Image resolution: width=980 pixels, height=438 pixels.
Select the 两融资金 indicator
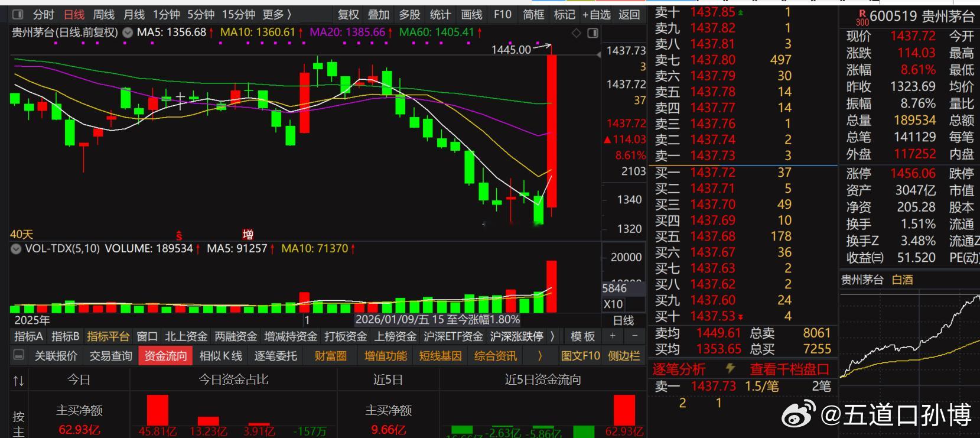tap(236, 336)
